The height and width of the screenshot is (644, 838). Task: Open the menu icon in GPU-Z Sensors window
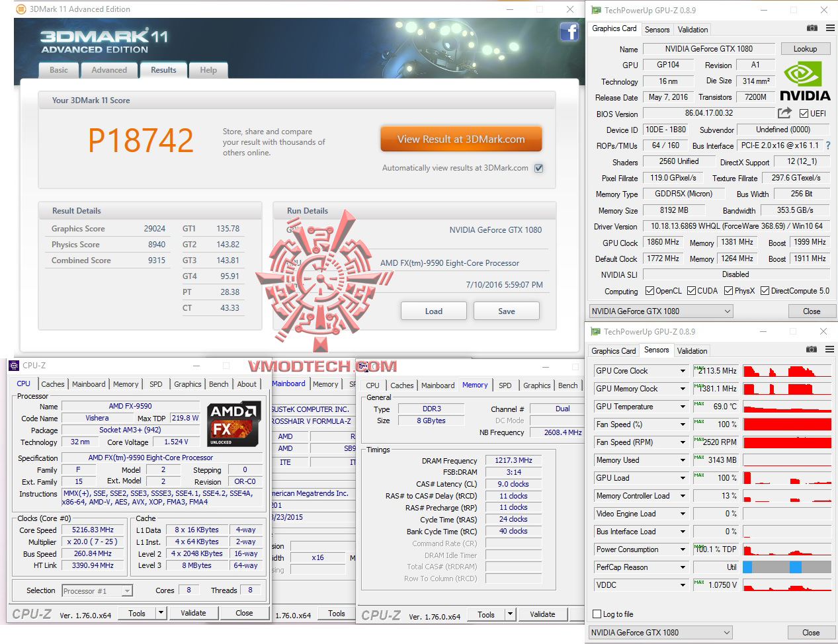(x=830, y=350)
